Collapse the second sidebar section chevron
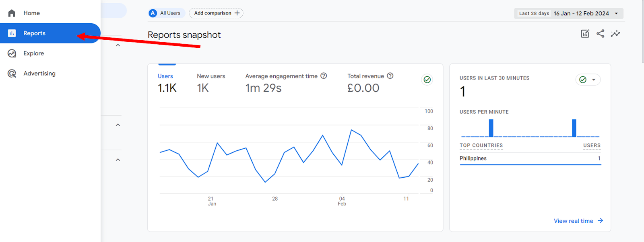 118,125
